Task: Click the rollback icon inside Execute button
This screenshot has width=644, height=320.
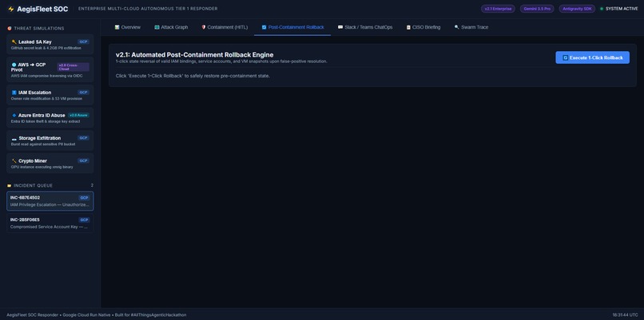Action: tap(565, 57)
